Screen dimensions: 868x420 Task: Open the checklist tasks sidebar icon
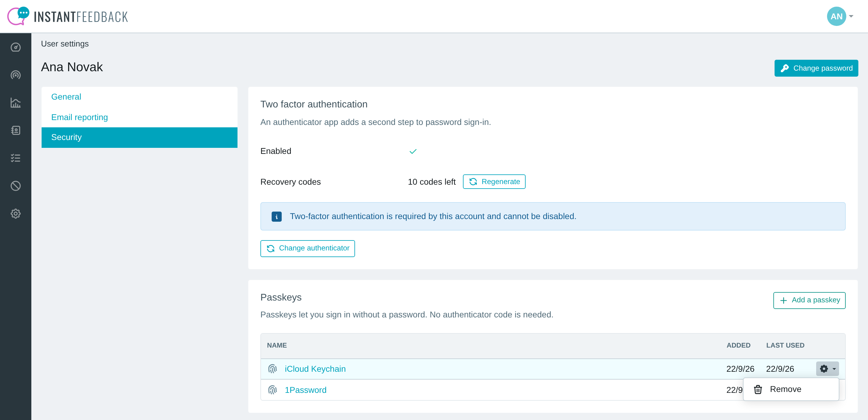coord(15,158)
